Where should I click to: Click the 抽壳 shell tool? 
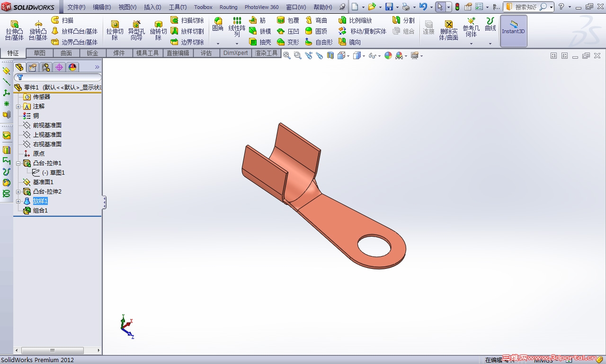260,42
